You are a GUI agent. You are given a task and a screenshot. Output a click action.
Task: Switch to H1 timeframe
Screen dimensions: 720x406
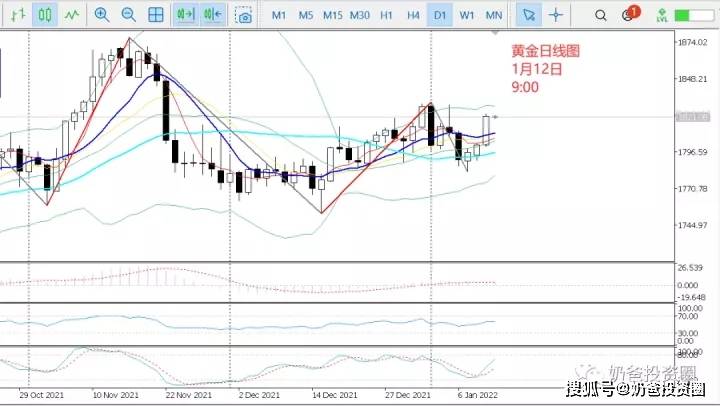pos(386,15)
